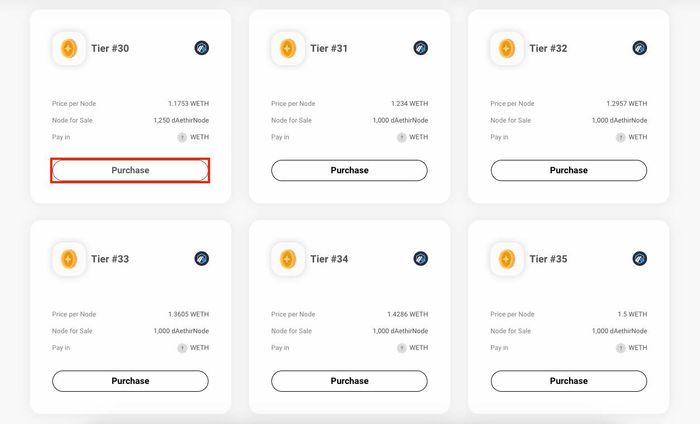This screenshot has width=700, height=424.
Task: Click the blue network badge on Tier #35
Action: (640, 258)
